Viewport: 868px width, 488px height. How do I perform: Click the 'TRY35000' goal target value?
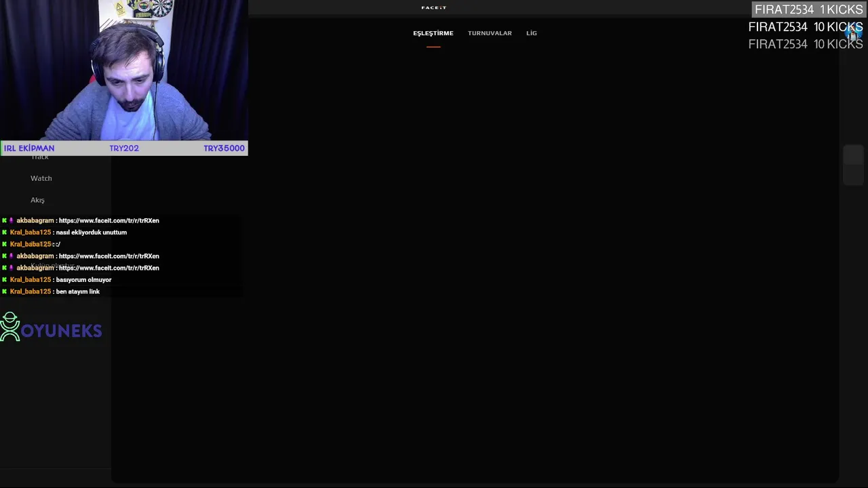coord(224,148)
